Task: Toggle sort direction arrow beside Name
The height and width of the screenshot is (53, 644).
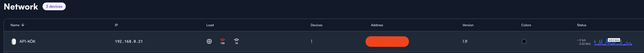Action: (x=23, y=25)
